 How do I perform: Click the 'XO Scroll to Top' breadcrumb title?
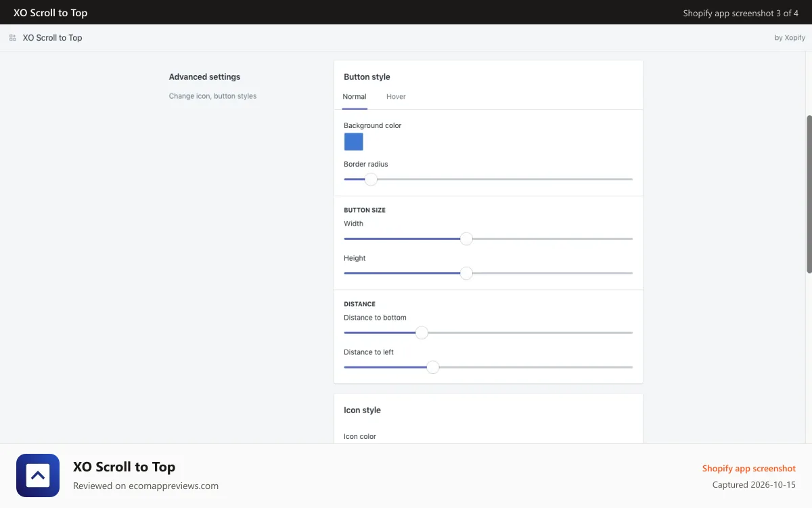click(x=53, y=38)
